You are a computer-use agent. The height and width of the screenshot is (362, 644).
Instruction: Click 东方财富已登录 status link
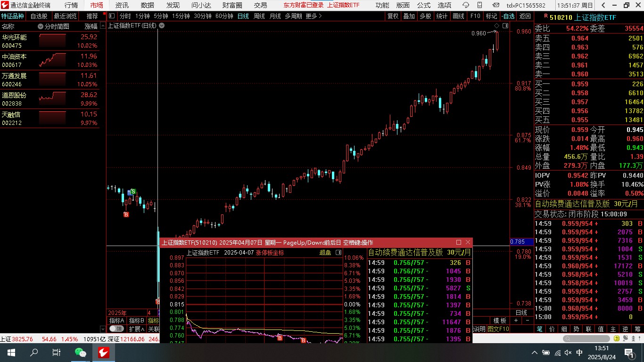304,5
